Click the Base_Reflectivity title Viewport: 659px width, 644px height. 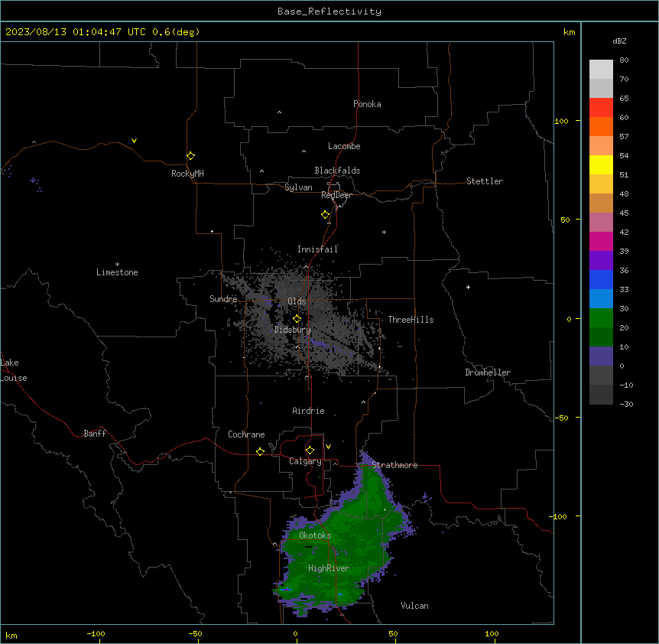pyautogui.click(x=329, y=11)
